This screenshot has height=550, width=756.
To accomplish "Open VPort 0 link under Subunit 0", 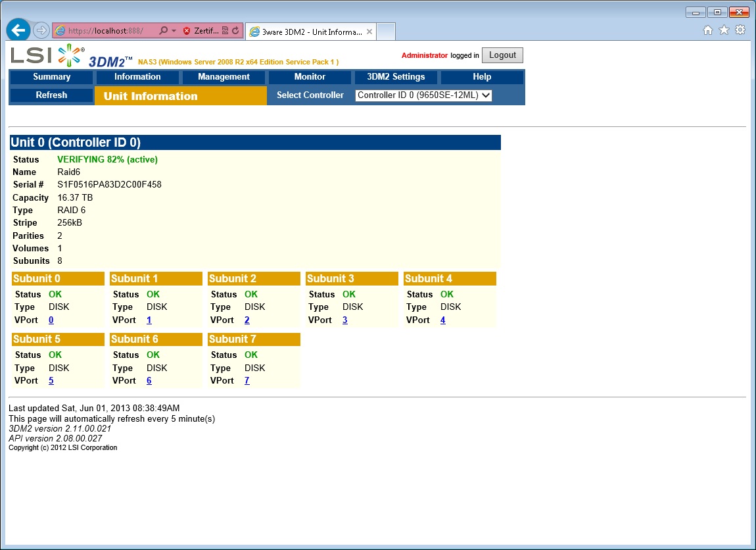I will click(x=51, y=320).
